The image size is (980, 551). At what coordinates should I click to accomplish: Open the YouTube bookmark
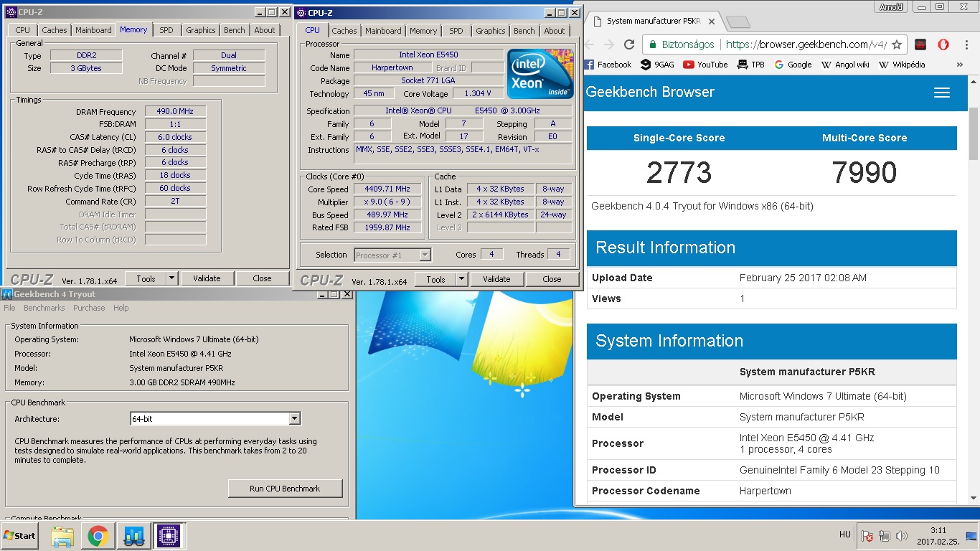705,65
